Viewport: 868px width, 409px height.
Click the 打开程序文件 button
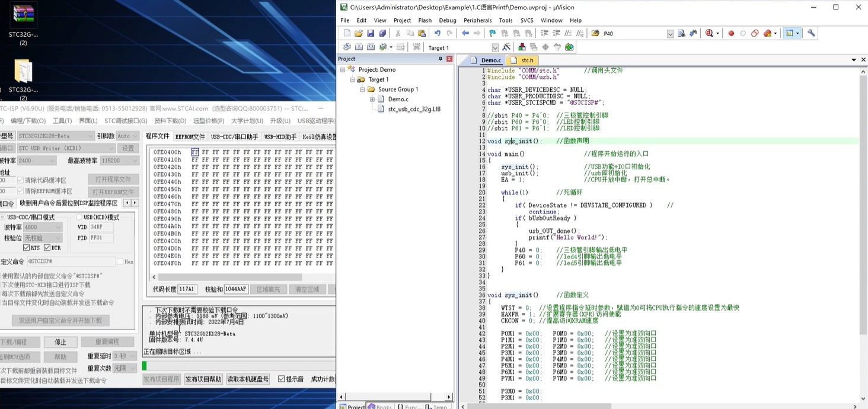click(113, 180)
